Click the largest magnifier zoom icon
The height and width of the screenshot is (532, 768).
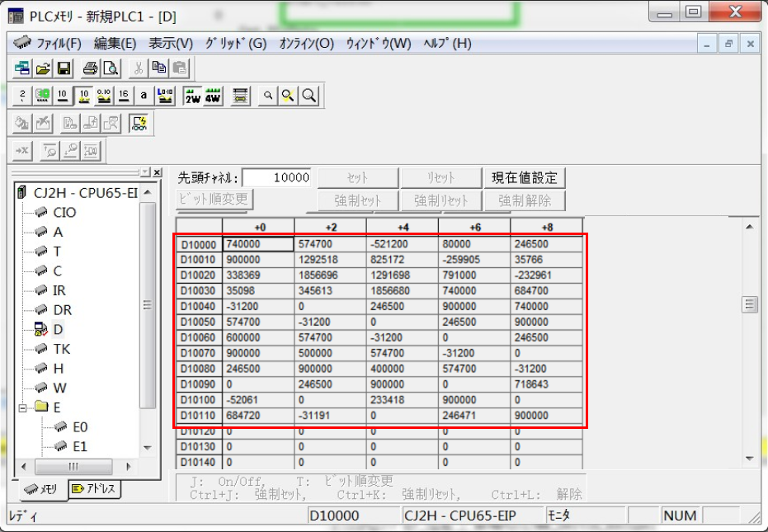click(x=309, y=96)
